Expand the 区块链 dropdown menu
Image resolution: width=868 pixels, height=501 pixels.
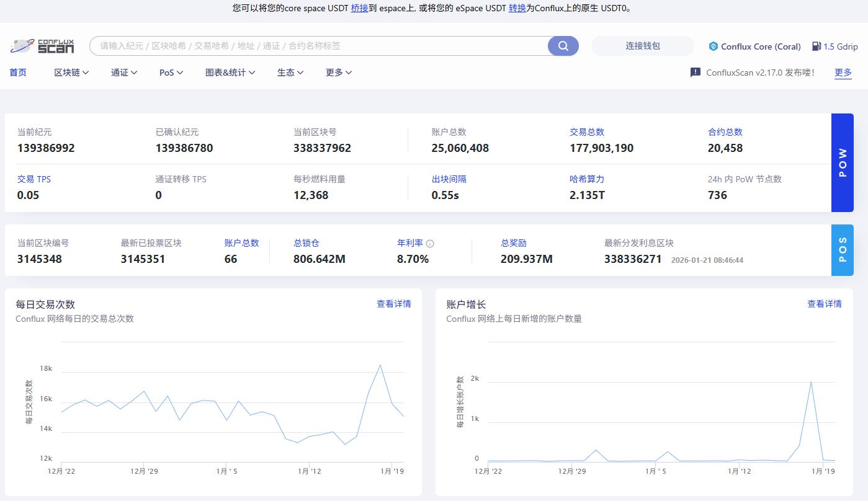[71, 73]
